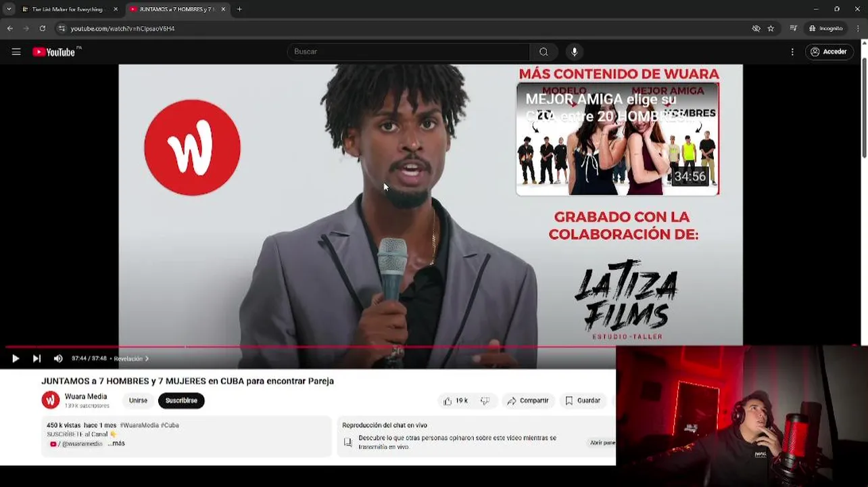Screen dimensions: 868x487
Task: Close the JUNTAMOS YouTube tab
Action: pos(223,9)
